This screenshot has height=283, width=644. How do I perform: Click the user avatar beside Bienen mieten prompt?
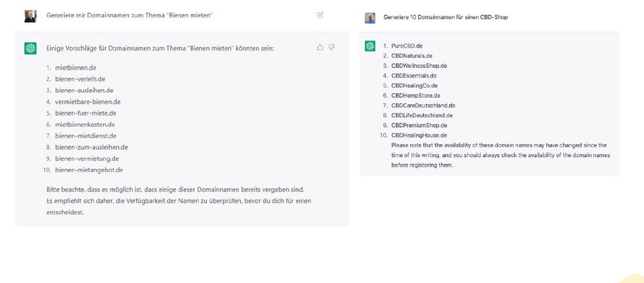click(31, 16)
